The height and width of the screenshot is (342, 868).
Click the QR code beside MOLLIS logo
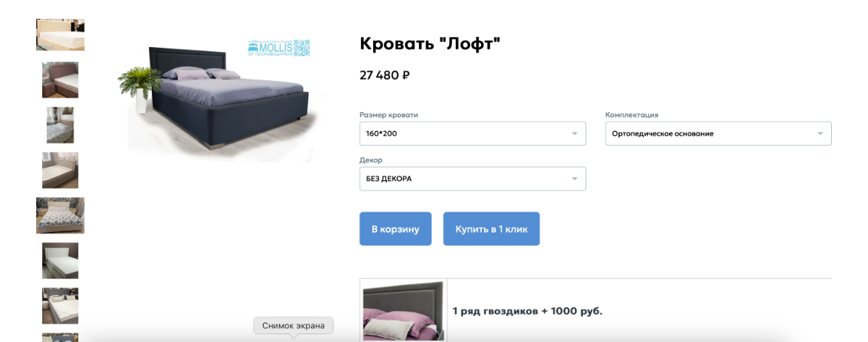point(302,48)
